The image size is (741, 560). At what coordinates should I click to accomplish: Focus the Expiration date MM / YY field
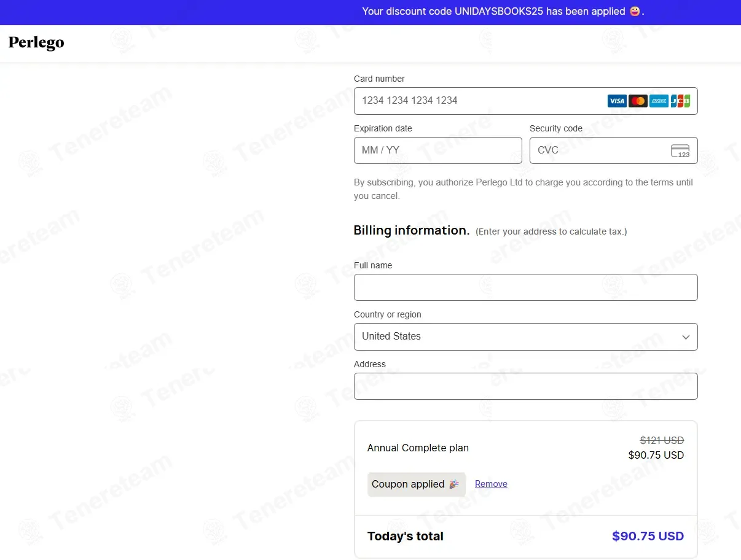[437, 150]
